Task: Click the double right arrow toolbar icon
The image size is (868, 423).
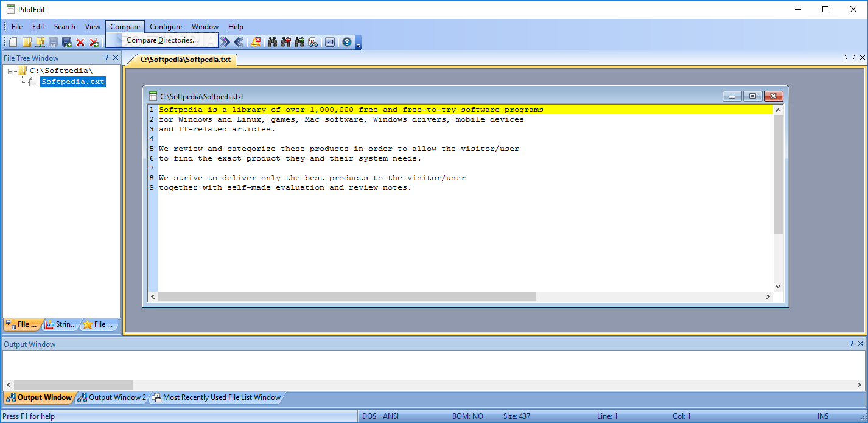Action: coord(225,42)
